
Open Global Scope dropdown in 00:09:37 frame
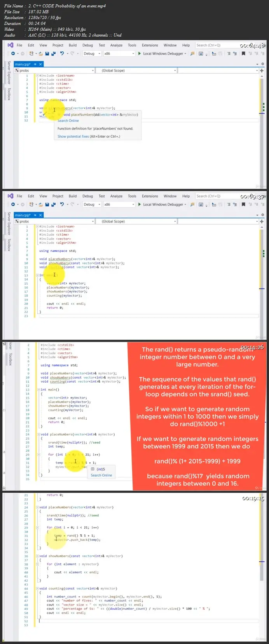[x=136, y=221]
